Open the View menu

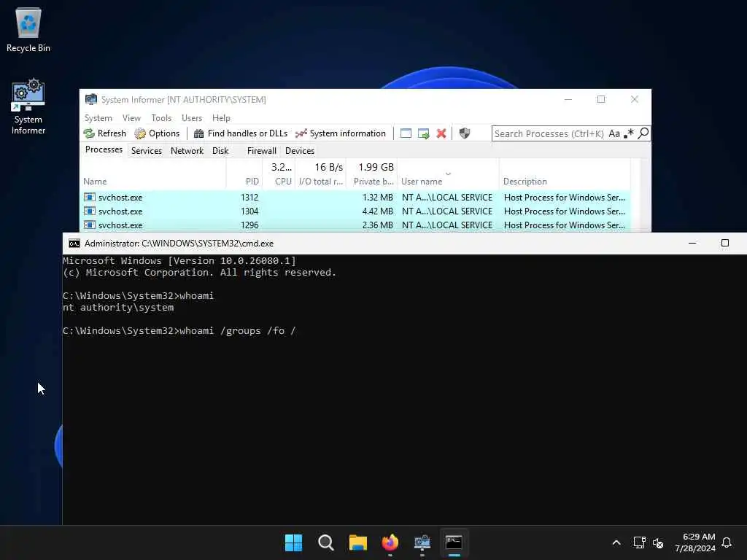pos(131,117)
